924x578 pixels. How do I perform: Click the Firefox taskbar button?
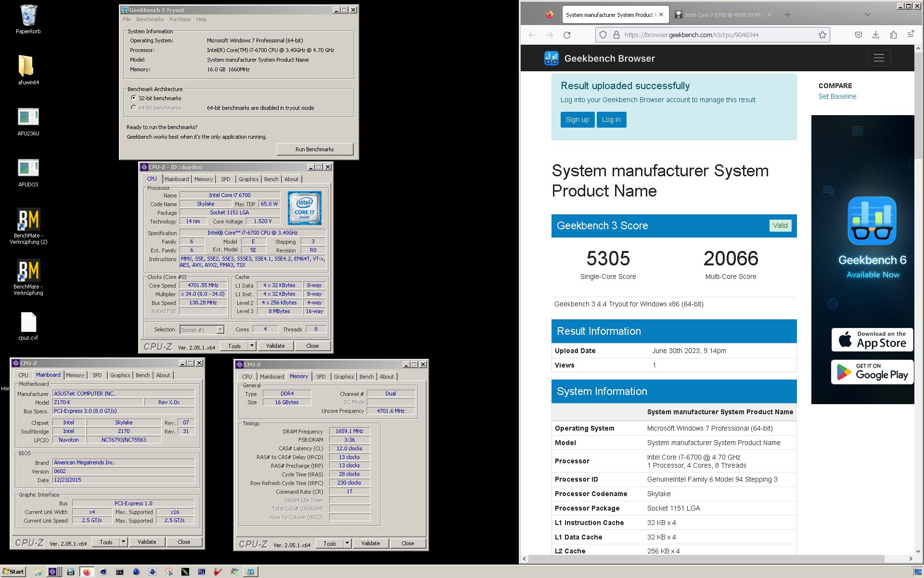point(87,572)
